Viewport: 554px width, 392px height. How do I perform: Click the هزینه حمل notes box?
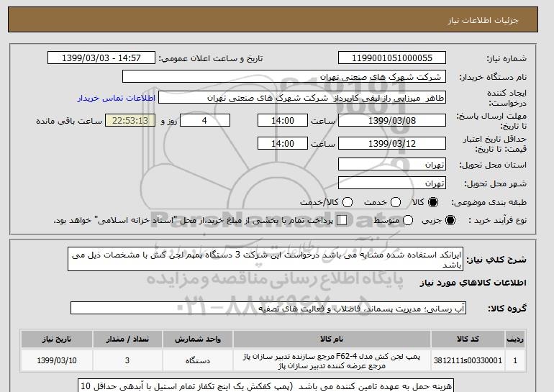tap(265, 386)
